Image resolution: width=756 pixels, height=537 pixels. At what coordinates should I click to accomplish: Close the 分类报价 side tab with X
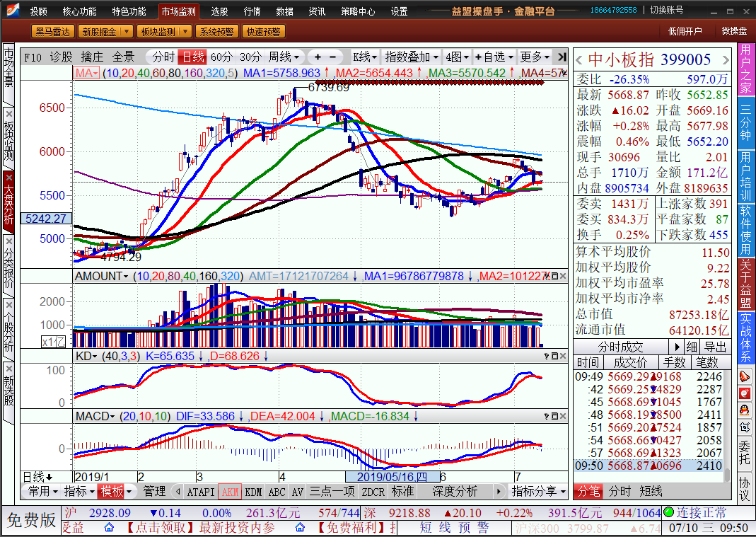pos(8,241)
